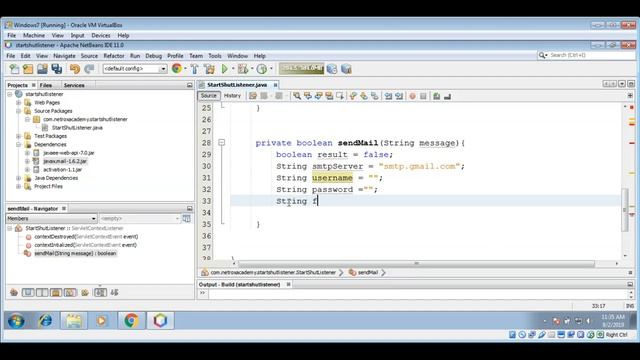The image size is (640, 360).
Task: Select contextDestroyed method in Navigator
Action: (x=86, y=237)
